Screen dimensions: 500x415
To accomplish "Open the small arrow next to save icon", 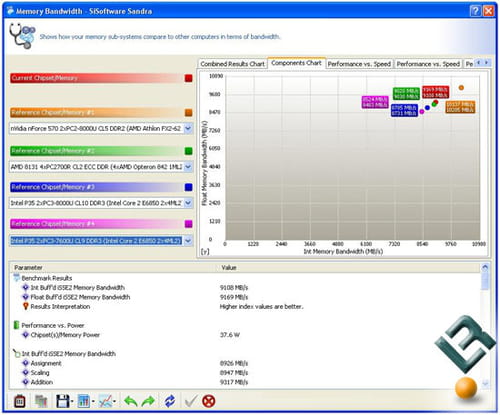I will pyautogui.click(x=72, y=401).
